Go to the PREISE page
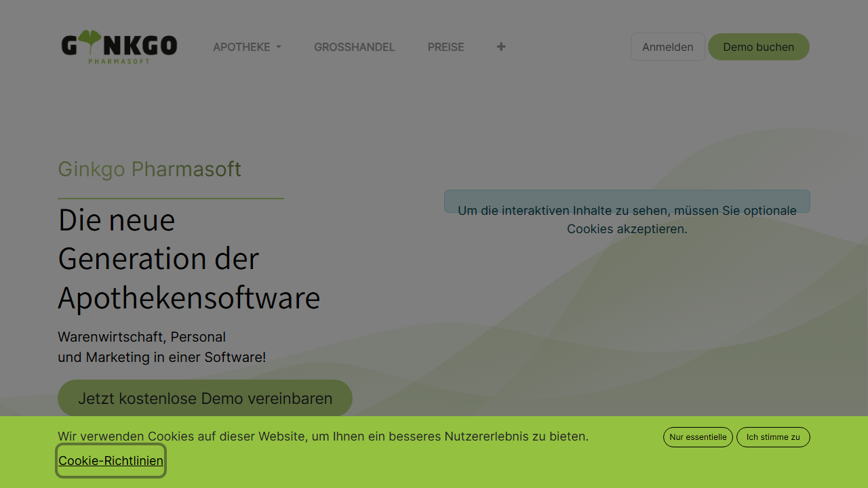Viewport: 868px width, 488px height. click(x=446, y=47)
